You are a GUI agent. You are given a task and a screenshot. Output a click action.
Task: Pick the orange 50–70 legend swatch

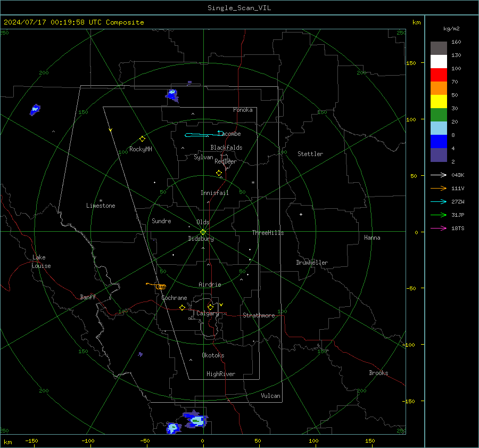tap(439, 88)
